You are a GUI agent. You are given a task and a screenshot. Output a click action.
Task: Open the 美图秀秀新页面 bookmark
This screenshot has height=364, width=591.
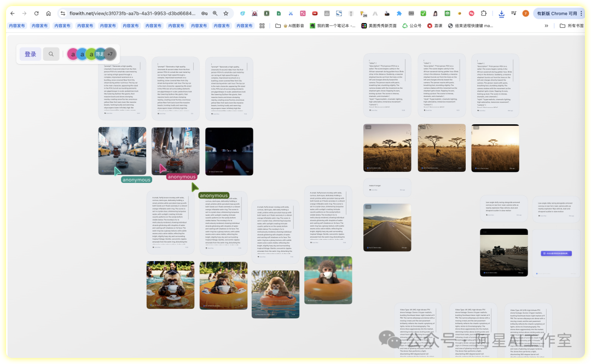pos(379,25)
